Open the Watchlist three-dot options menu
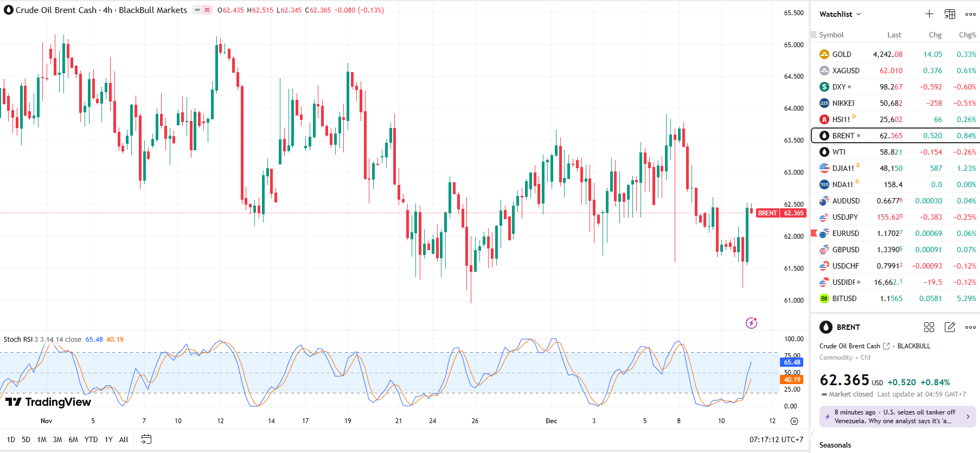 [x=970, y=14]
